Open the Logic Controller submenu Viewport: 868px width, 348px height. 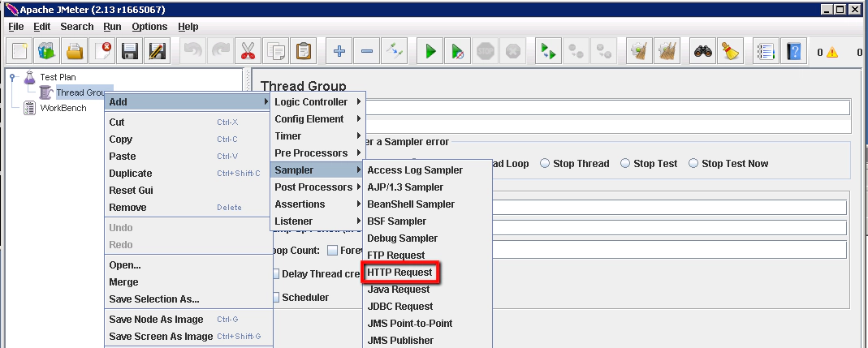[318, 101]
